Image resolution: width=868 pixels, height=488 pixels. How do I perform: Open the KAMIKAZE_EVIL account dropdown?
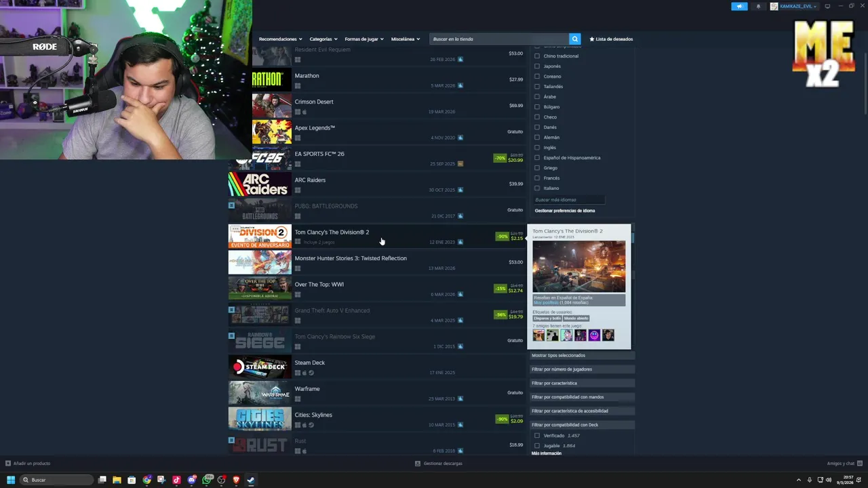798,6
